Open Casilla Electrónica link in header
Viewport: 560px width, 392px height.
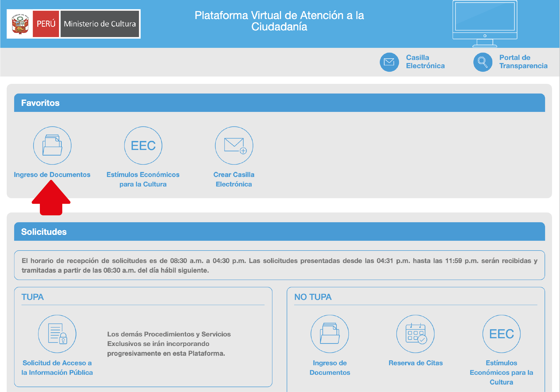[425, 62]
